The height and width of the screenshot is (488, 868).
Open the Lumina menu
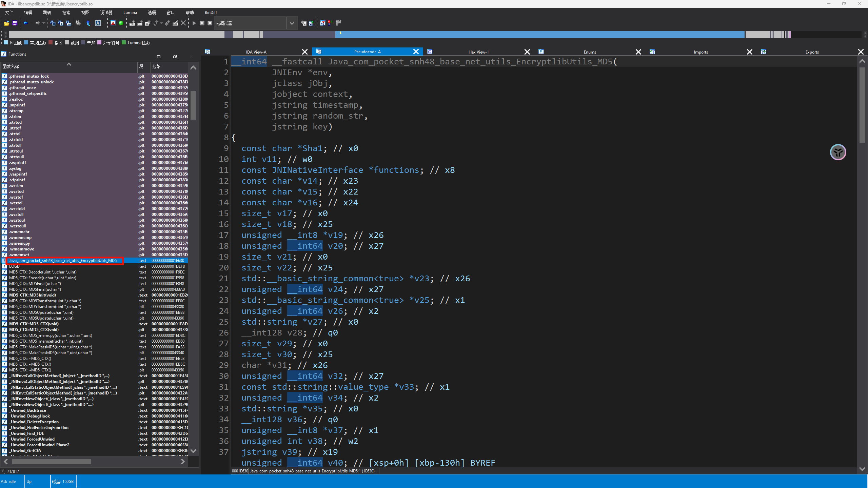point(130,13)
